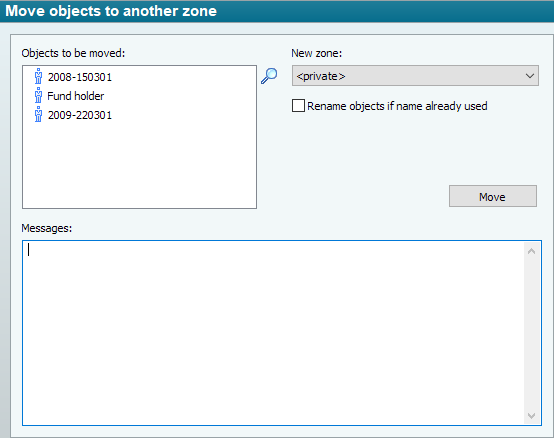Click the 'Objects to be moved:' label
Viewport: 554px width, 438px height.
click(73, 53)
